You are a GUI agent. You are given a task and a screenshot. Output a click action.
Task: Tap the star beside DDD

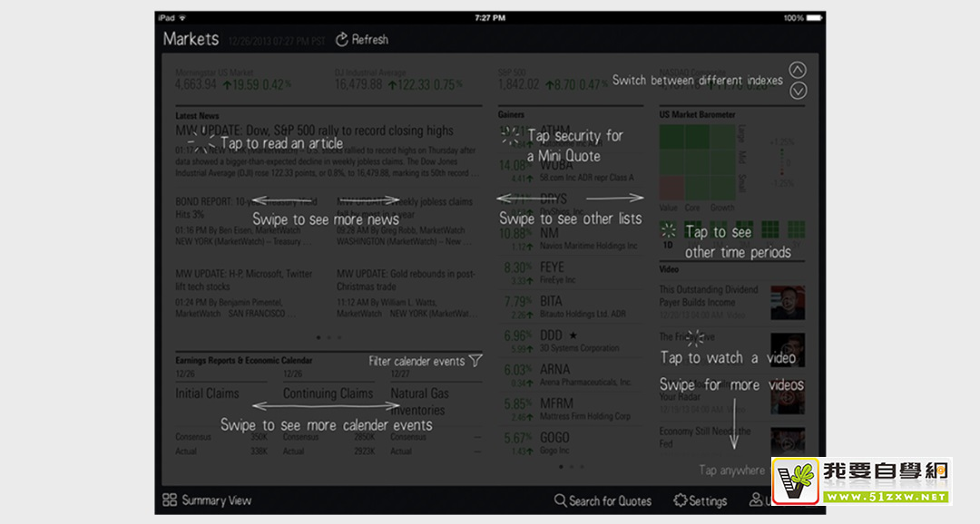pos(573,335)
